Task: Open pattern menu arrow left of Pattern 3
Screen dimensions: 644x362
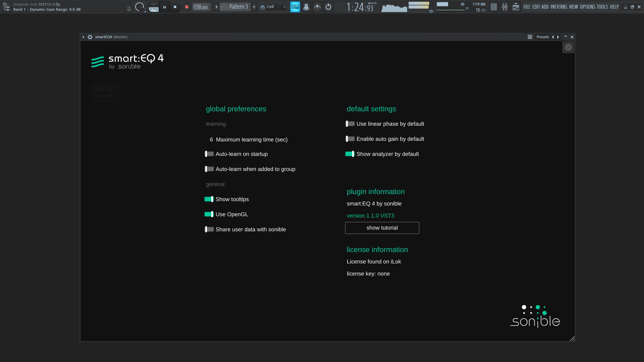Action: pyautogui.click(x=216, y=7)
